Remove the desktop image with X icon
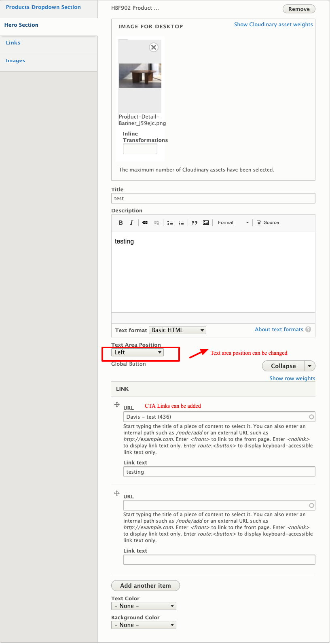The height and width of the screenshot is (644, 330). pyautogui.click(x=154, y=47)
